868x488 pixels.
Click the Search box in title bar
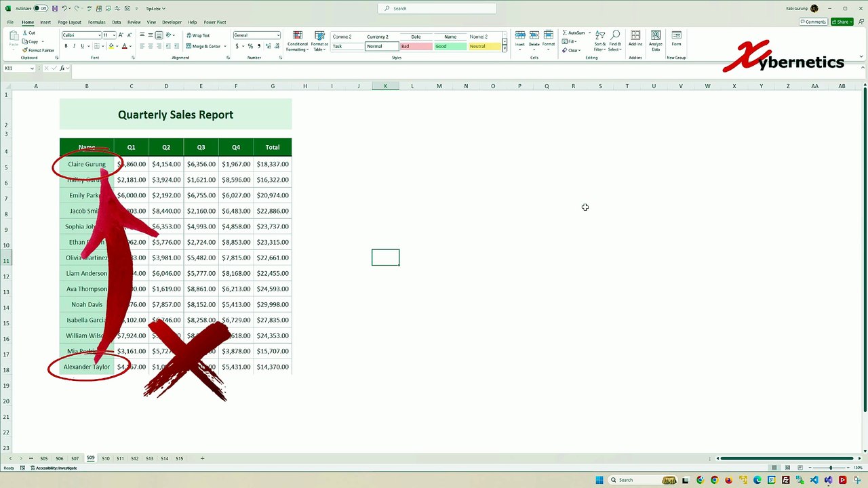(437, 8)
